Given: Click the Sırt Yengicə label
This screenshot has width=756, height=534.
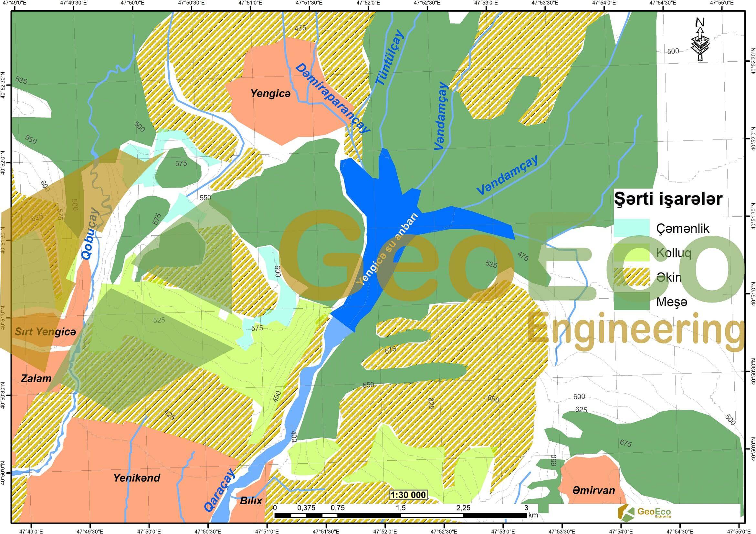Looking at the screenshot, I should (x=46, y=332).
